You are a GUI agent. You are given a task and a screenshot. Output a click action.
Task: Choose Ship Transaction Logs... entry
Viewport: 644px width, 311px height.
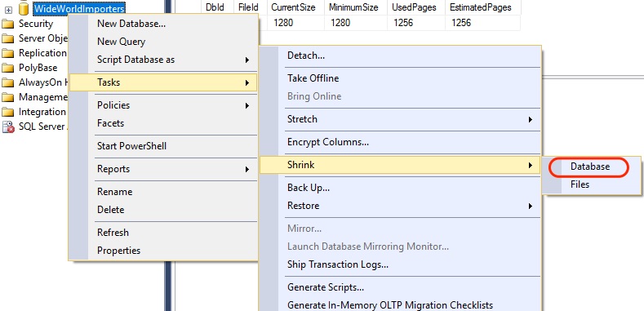coord(338,264)
